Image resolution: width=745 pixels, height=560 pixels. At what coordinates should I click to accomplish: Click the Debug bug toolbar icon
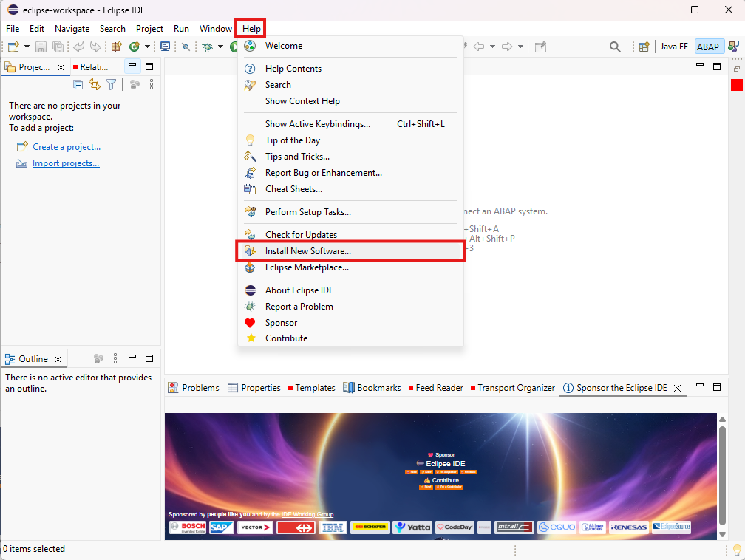coord(208,47)
